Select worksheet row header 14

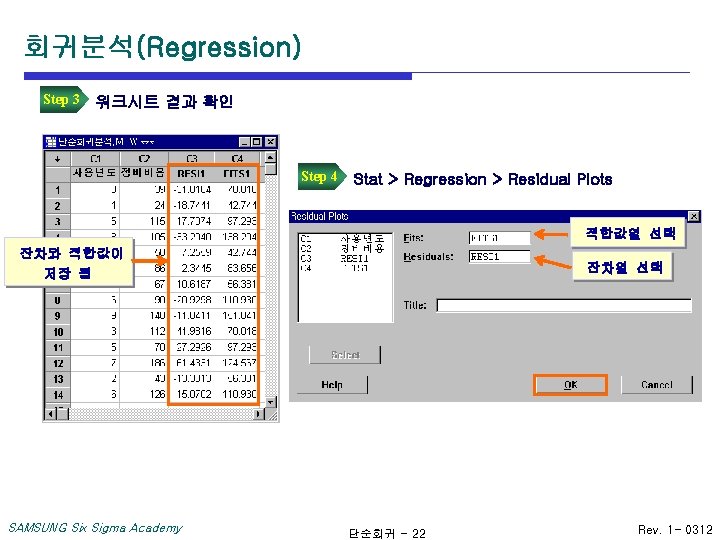(x=57, y=394)
